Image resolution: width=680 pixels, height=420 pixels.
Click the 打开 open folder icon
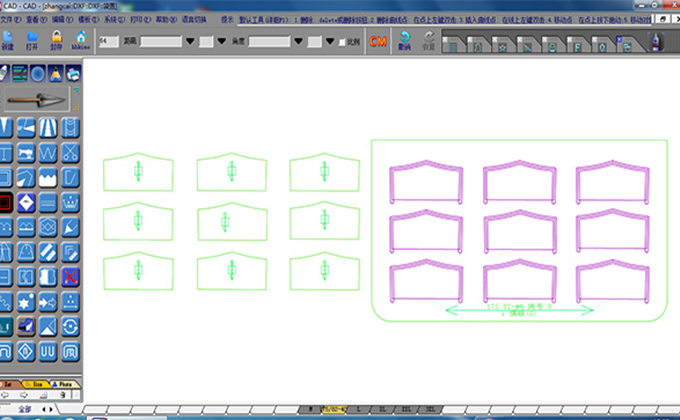tap(32, 40)
